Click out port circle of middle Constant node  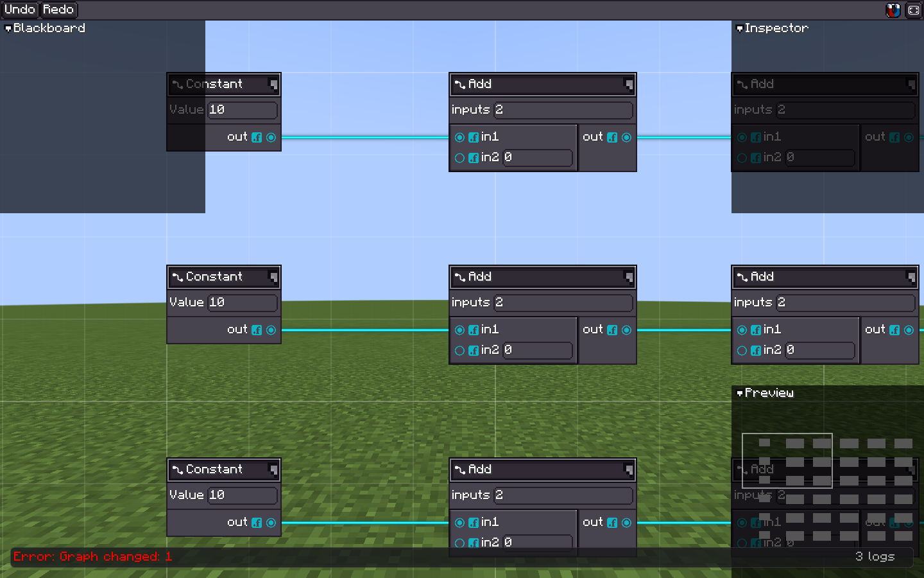(x=271, y=330)
